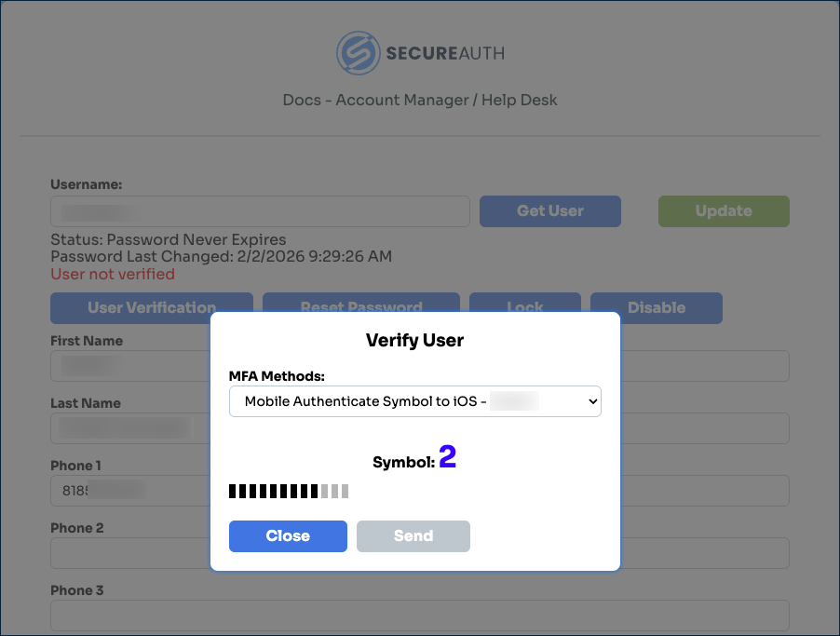Open the MFA Methods dropdown
This screenshot has width=840, height=636.
tap(414, 401)
